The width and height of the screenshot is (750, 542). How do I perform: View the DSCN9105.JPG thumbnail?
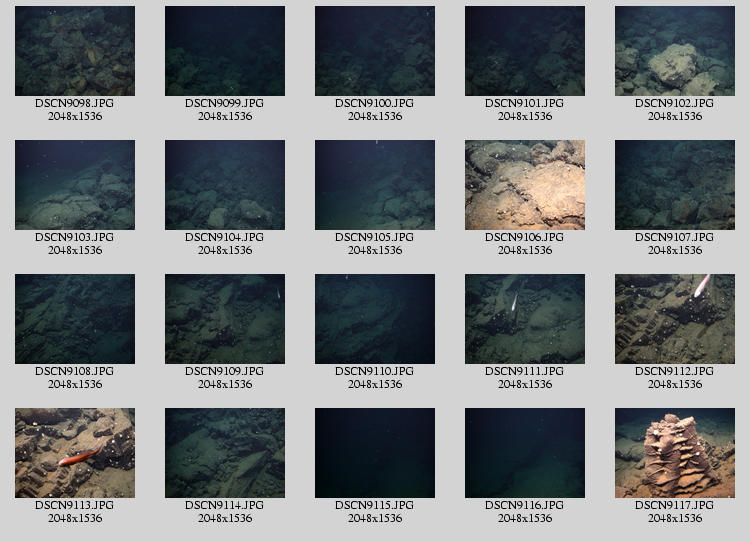[x=375, y=185]
